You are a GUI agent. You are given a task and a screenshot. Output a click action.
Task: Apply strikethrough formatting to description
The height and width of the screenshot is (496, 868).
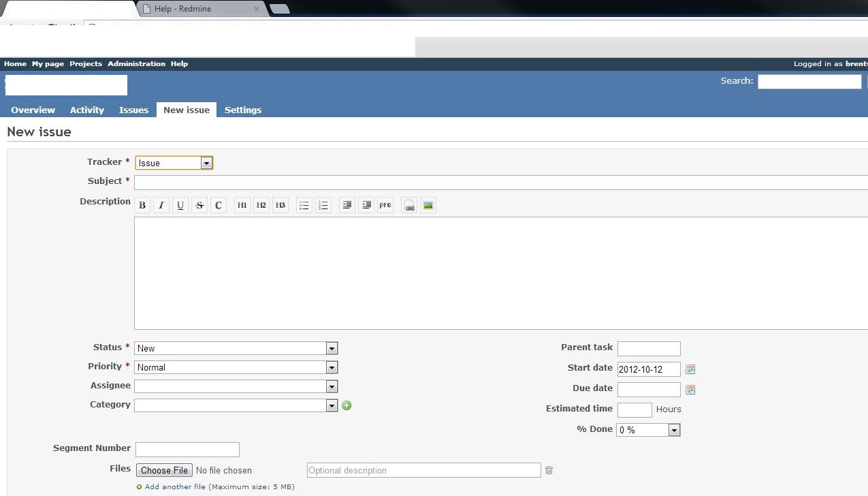point(199,205)
